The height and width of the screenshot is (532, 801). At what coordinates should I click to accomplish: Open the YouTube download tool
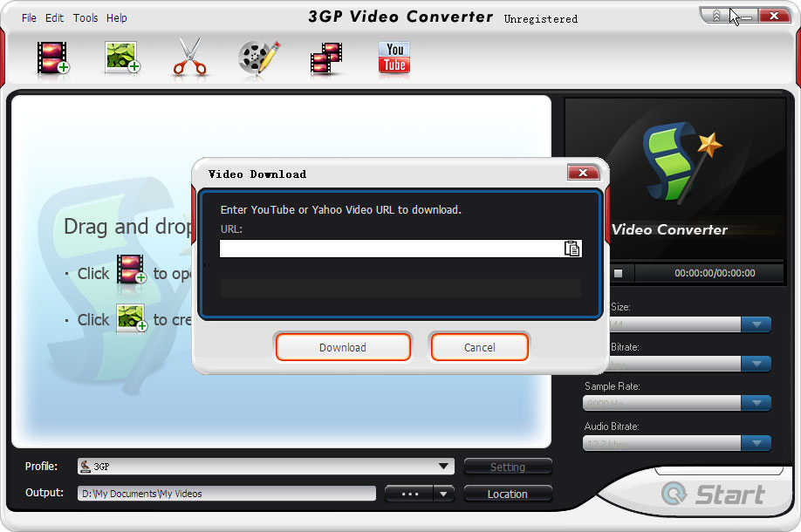tap(394, 57)
